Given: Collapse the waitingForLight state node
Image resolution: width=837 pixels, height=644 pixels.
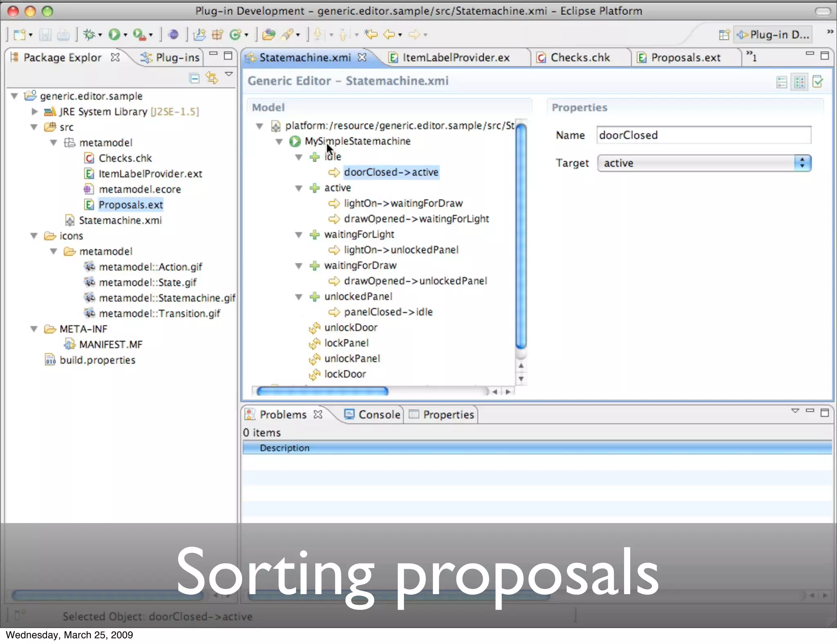Looking at the screenshot, I should pos(299,235).
